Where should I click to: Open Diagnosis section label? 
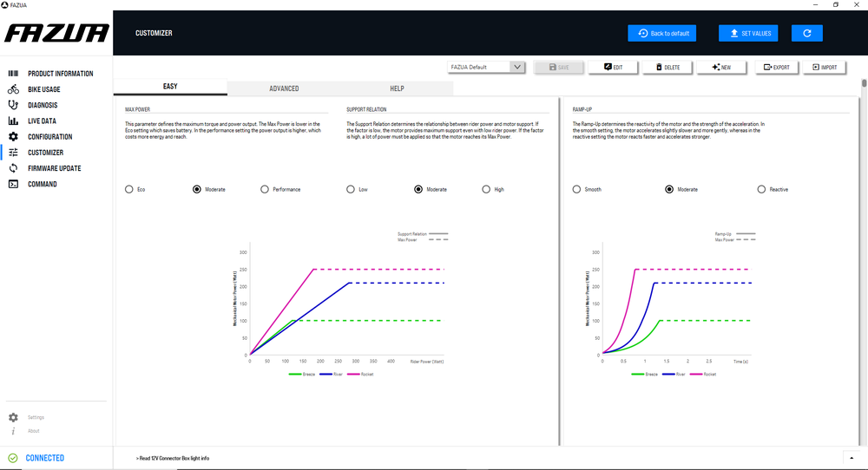(x=43, y=105)
